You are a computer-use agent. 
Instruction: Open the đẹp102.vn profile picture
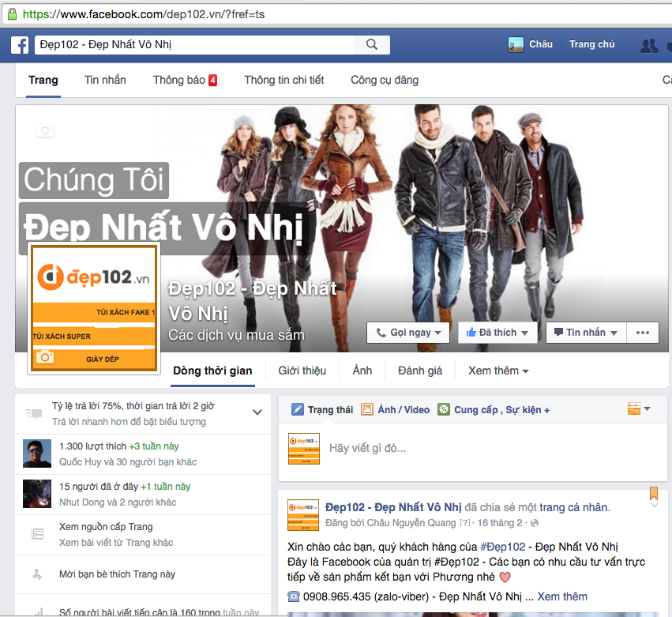pos(94,308)
